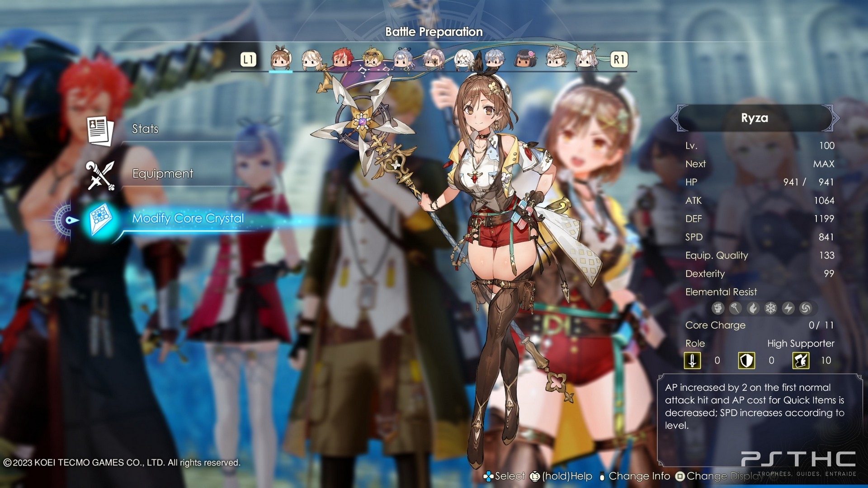
Task: Select Ryza's head icon in party bar
Action: coord(281,58)
